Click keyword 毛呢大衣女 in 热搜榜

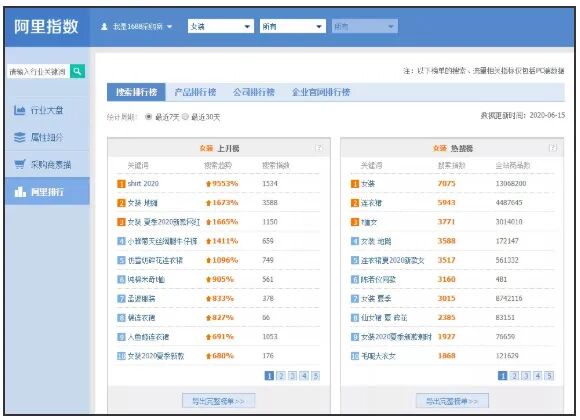[x=378, y=356]
